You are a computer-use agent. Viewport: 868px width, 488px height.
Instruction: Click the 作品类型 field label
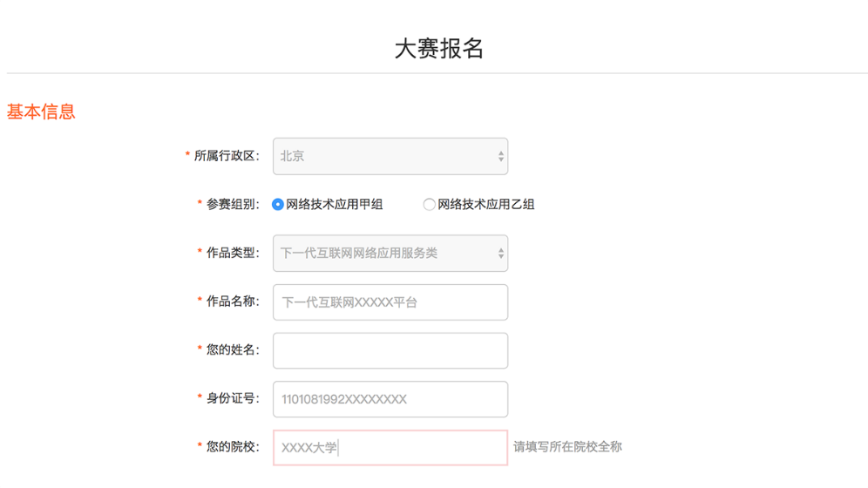(x=233, y=253)
